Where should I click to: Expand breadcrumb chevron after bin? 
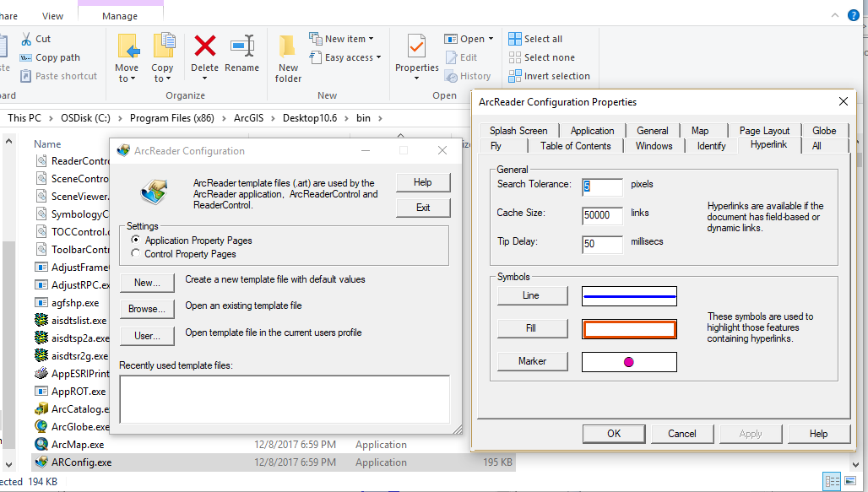(x=380, y=118)
